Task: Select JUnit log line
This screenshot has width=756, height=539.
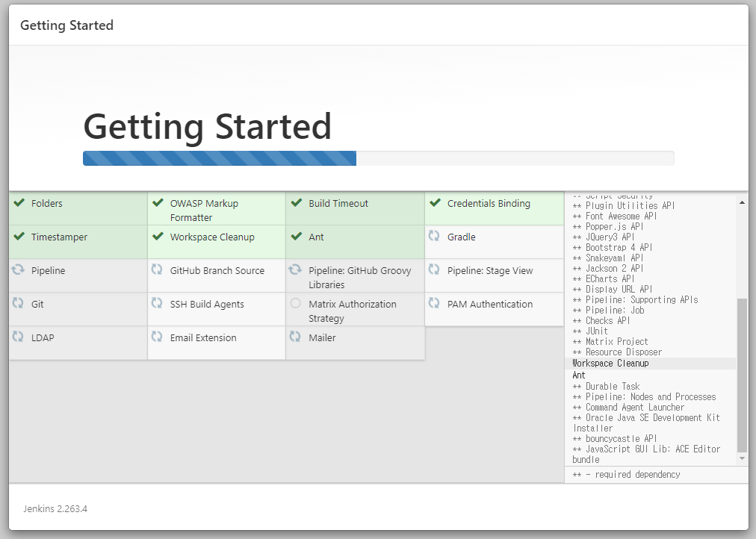Action: 590,331
